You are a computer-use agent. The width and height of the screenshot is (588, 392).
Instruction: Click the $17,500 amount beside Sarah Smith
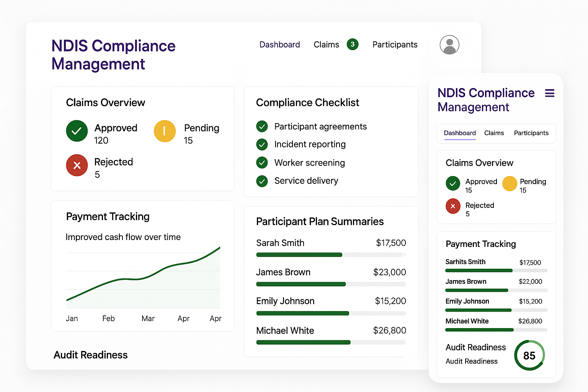391,243
